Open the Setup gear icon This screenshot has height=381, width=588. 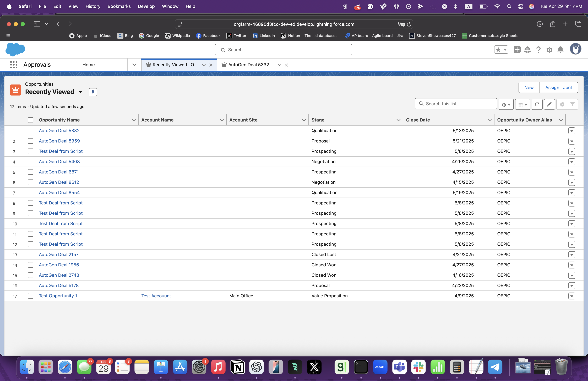click(x=549, y=50)
